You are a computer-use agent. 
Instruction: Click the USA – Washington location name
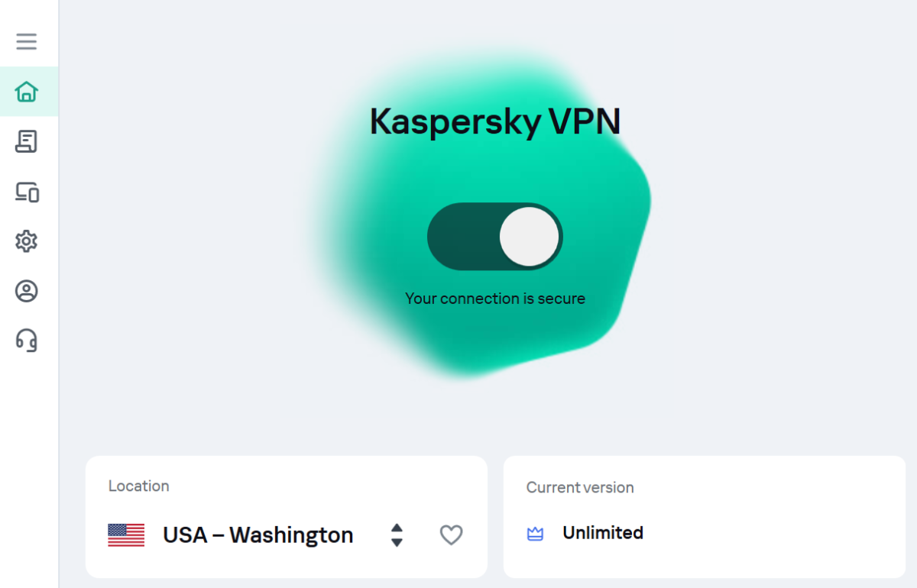coord(258,535)
